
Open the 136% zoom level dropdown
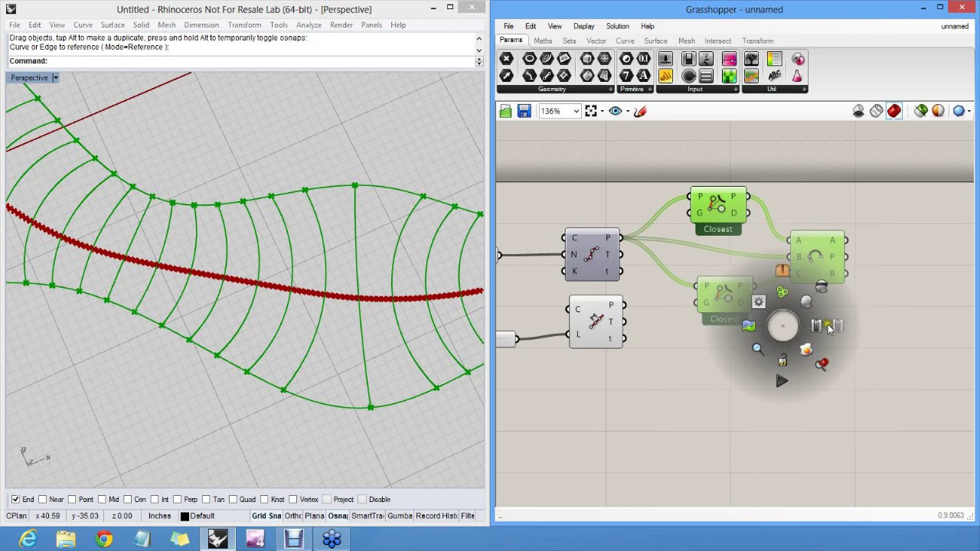[576, 112]
